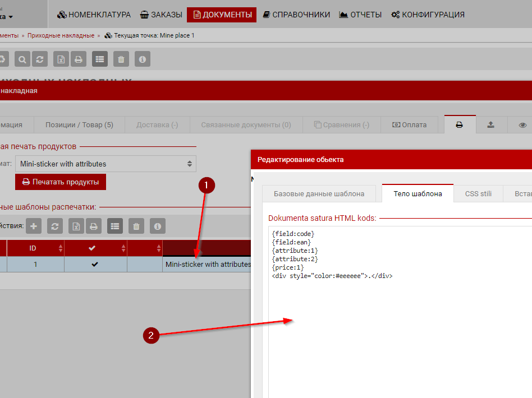Open the ДОКУМЕНТЫ menu
Image resolution: width=532 pixels, height=398 pixels.
point(222,15)
